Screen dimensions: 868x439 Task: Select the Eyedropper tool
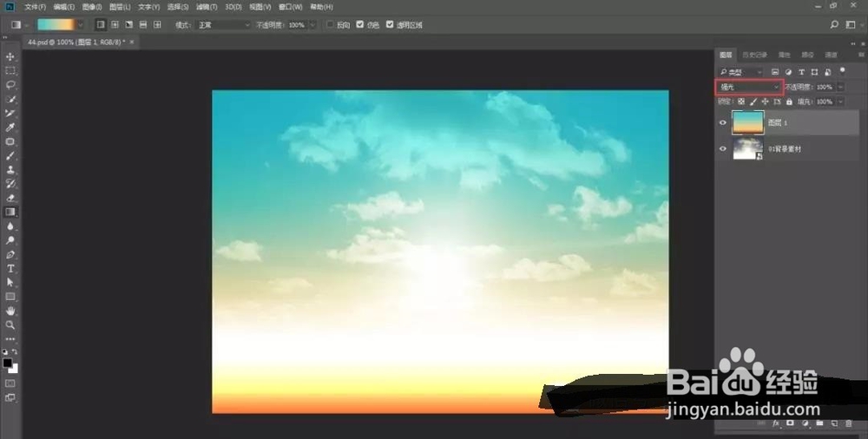10,128
